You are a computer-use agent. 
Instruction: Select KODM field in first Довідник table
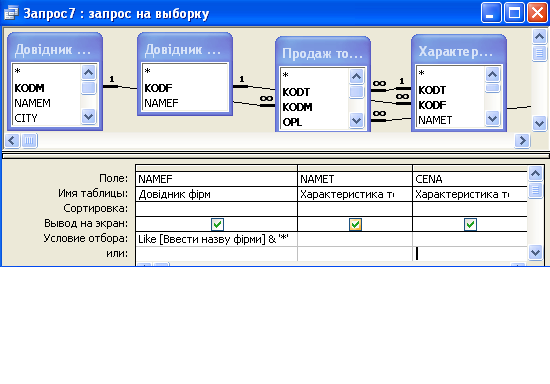click(29, 88)
